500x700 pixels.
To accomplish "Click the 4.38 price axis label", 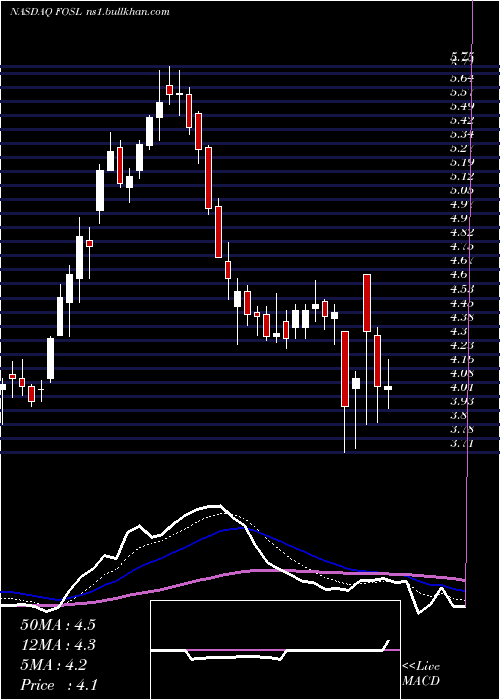I will click(462, 317).
